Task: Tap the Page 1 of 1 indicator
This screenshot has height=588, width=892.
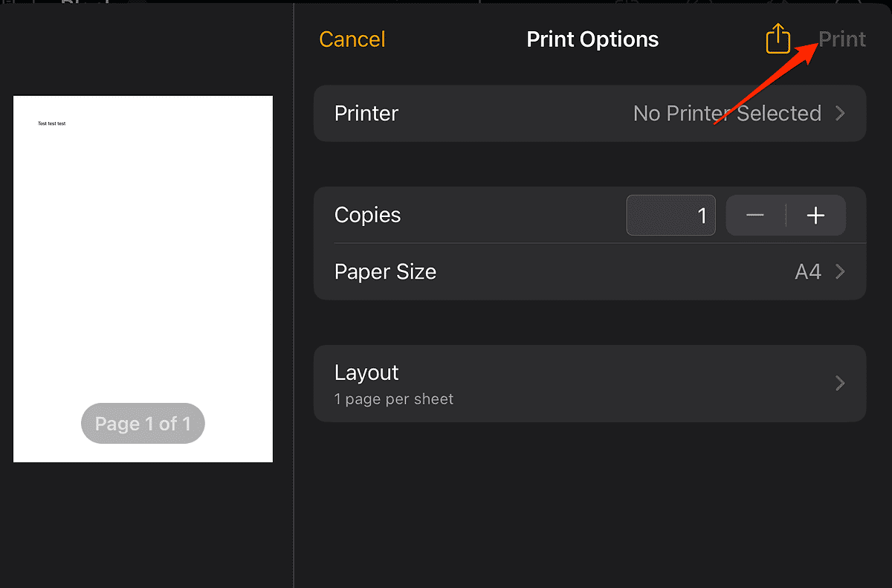Action: click(x=143, y=423)
